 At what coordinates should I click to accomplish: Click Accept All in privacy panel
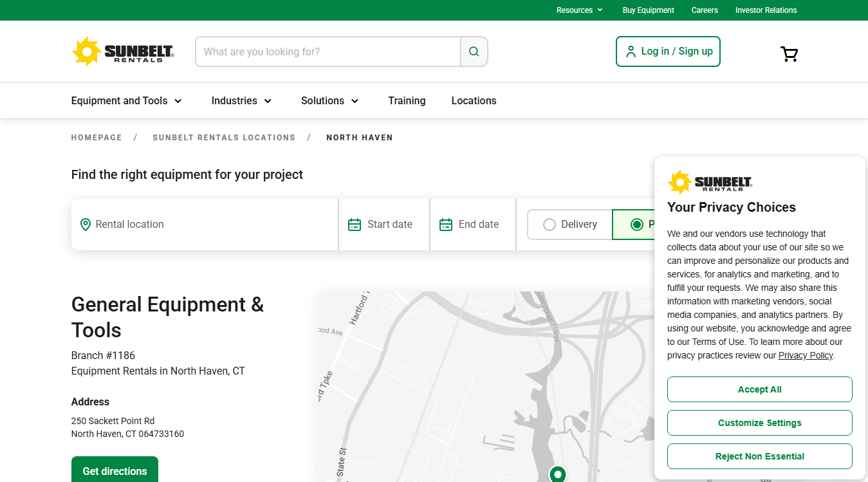(760, 389)
